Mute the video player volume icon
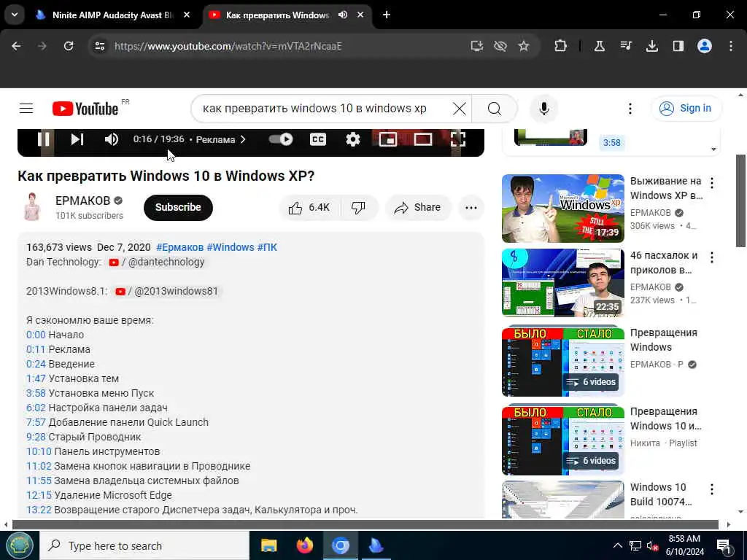This screenshot has height=560, width=747. click(x=112, y=139)
